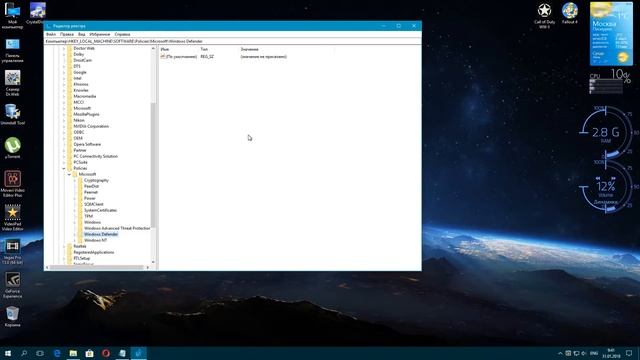Open the Панель управления desktop icon
Screen dimensions: 640x360
[12, 51]
